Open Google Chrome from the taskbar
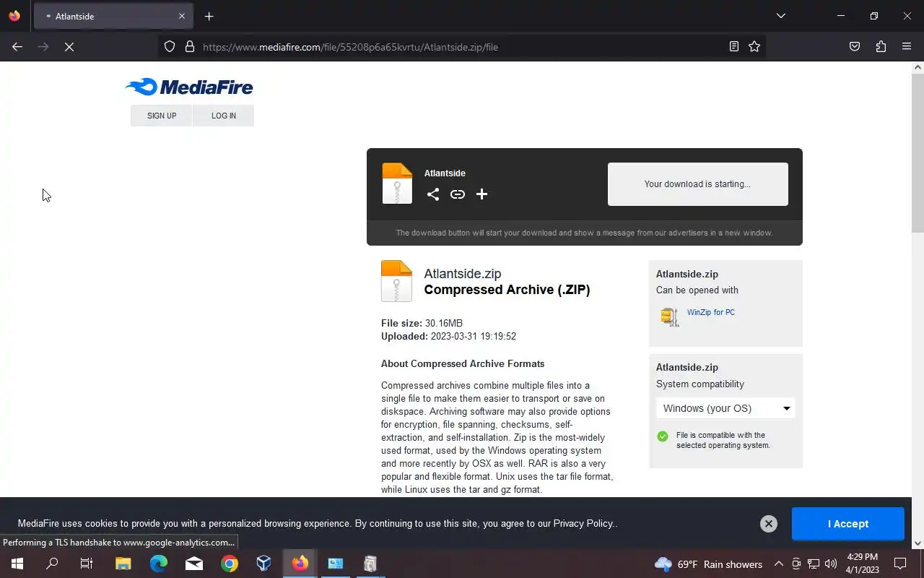The height and width of the screenshot is (578, 924). [x=230, y=564]
